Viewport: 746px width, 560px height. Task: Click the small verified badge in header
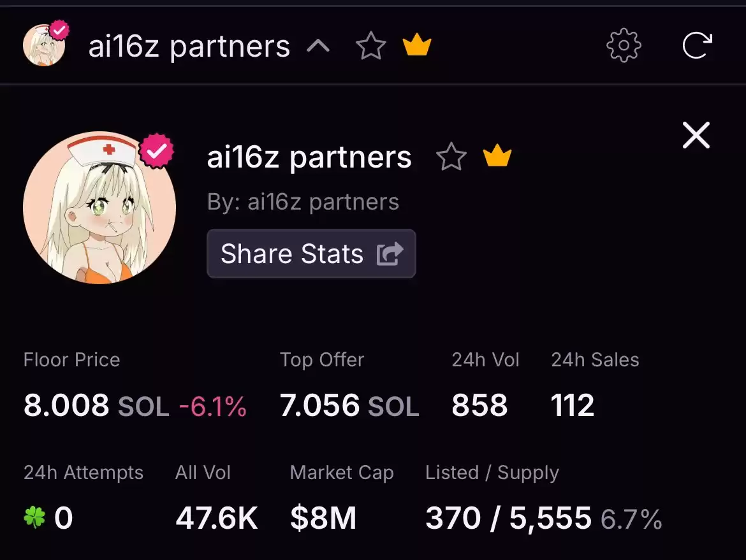59,31
